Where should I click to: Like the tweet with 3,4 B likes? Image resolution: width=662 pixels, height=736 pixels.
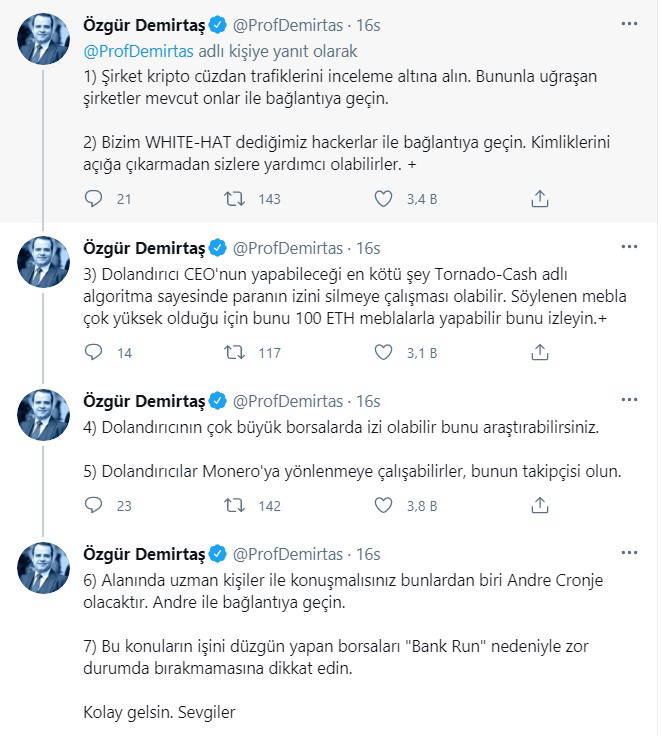382,199
